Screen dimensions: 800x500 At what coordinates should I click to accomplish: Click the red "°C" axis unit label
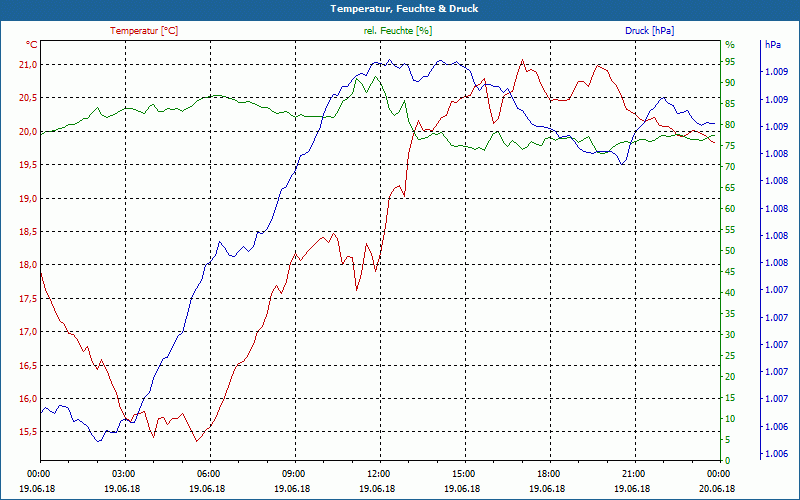(32, 45)
